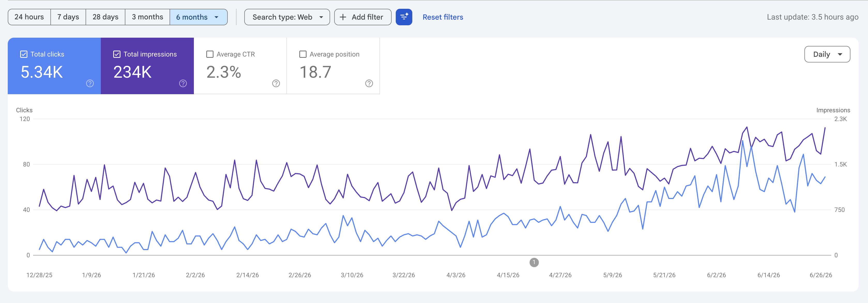Uncheck the Total clicks checkbox
The width and height of the screenshot is (868, 303).
pos(24,54)
